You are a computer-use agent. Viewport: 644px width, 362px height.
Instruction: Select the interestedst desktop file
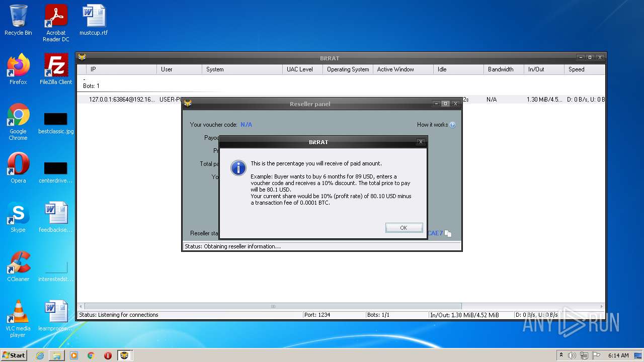[x=56, y=271]
